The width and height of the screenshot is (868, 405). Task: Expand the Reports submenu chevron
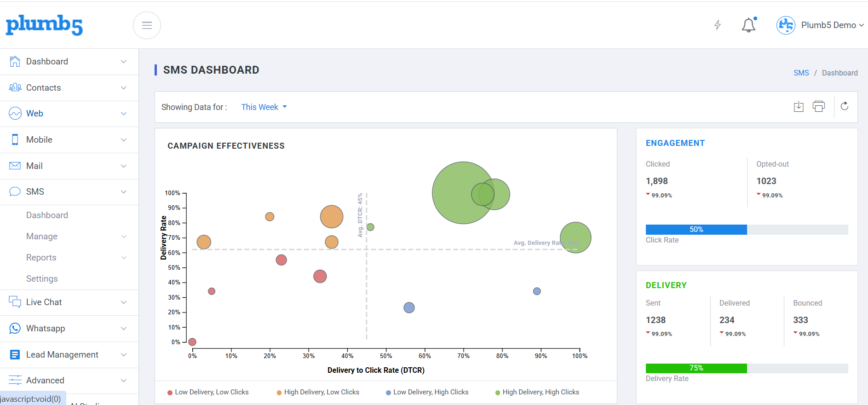[x=124, y=258]
